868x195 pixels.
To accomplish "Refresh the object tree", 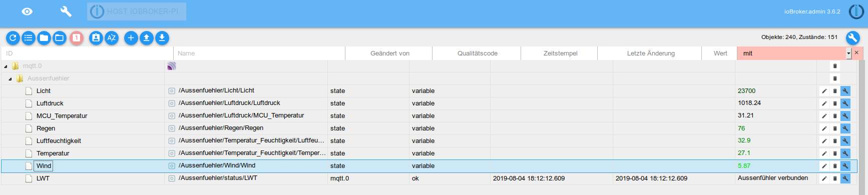I will [x=13, y=37].
